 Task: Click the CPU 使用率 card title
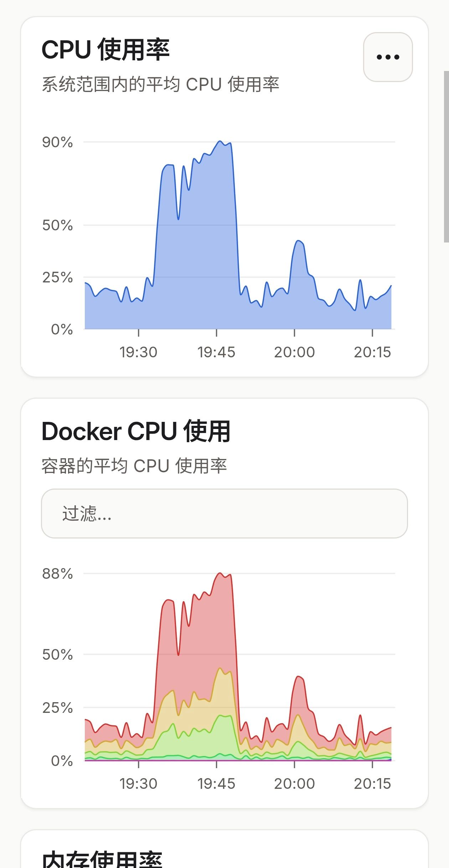(x=105, y=49)
